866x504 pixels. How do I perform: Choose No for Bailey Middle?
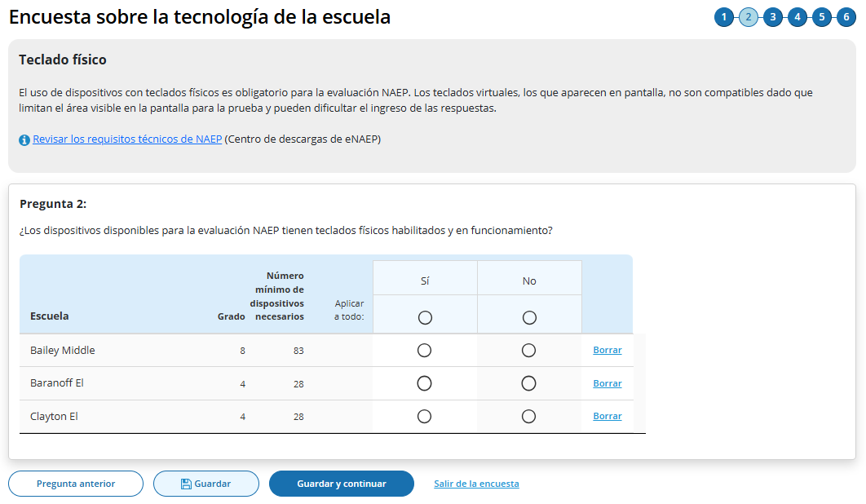click(x=528, y=351)
